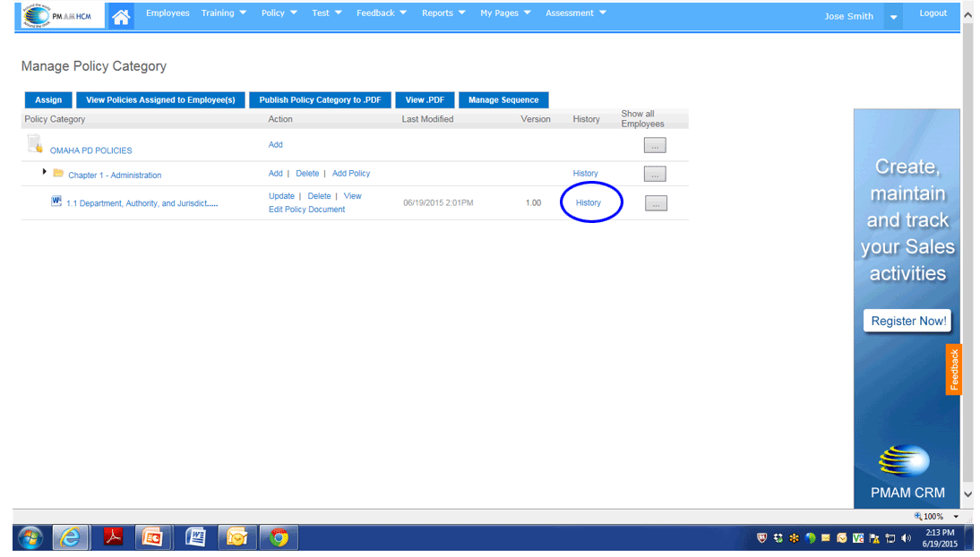Screen dimensions: 980x557
Task: Open Internet Explorer from the taskbar
Action: (x=71, y=536)
